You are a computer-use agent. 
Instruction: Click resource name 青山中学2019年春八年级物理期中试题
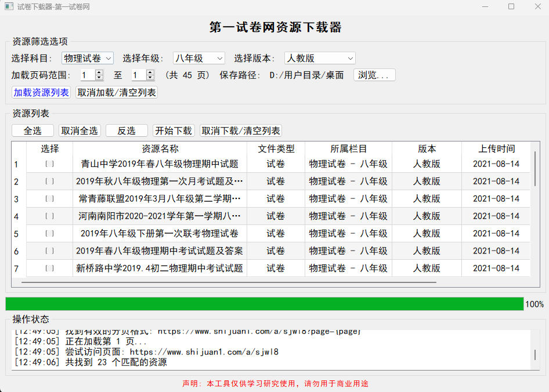[160, 164]
